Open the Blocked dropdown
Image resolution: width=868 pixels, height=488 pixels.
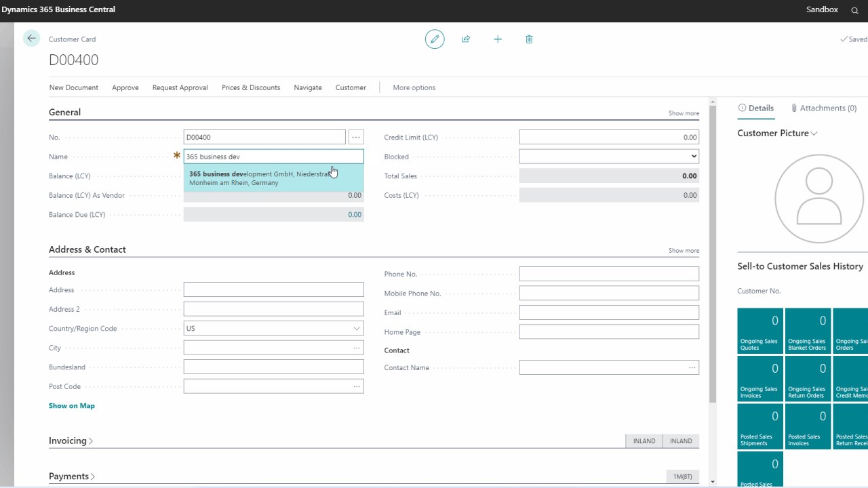tap(609, 157)
